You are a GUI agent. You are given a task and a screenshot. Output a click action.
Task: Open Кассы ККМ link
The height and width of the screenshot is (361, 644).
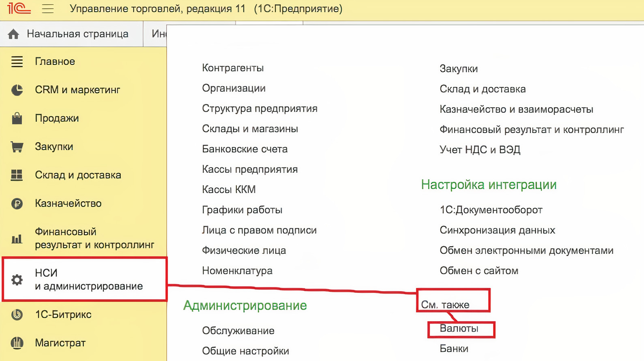[229, 190]
